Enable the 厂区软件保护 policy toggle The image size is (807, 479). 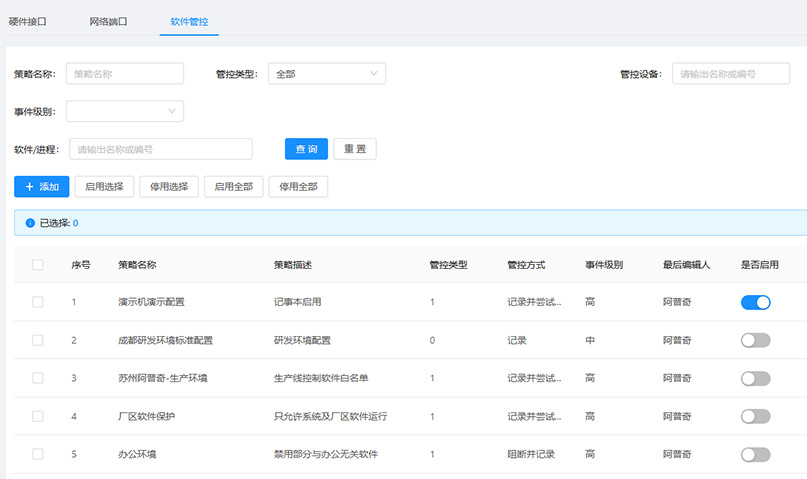coord(756,416)
